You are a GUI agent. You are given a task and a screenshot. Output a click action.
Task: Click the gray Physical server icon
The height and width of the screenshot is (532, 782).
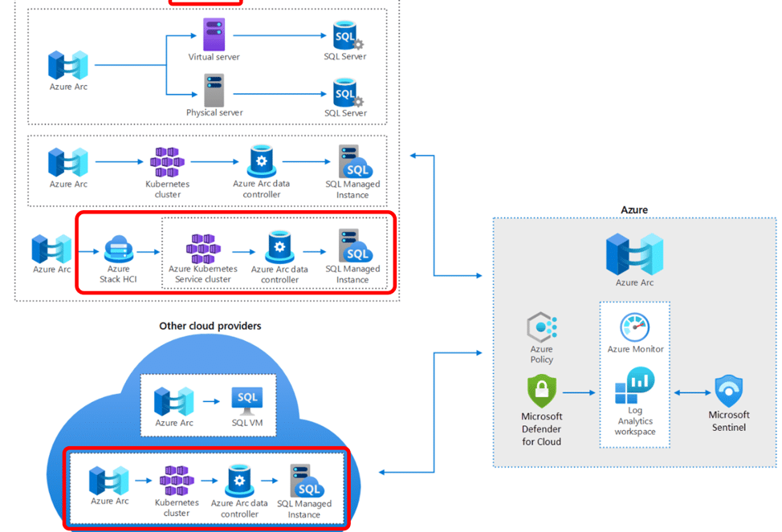214,90
